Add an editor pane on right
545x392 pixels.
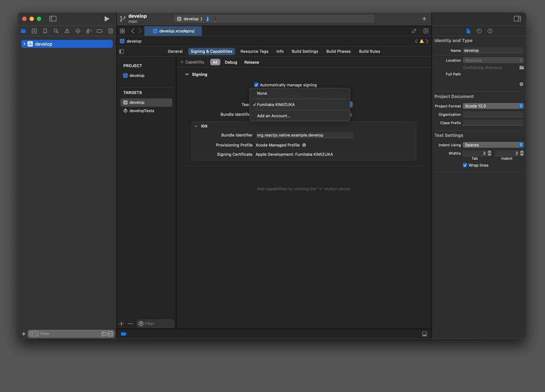426,31
